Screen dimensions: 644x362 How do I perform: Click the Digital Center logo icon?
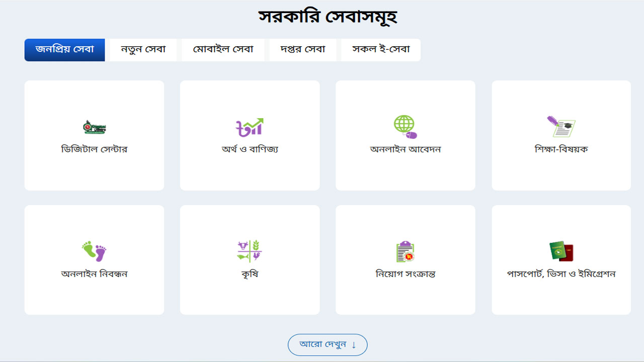point(94,127)
